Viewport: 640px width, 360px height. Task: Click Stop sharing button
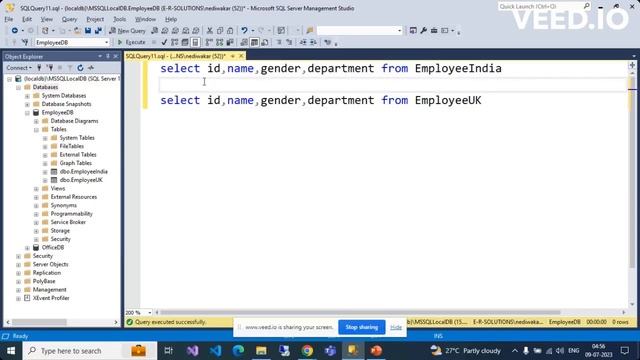click(362, 327)
